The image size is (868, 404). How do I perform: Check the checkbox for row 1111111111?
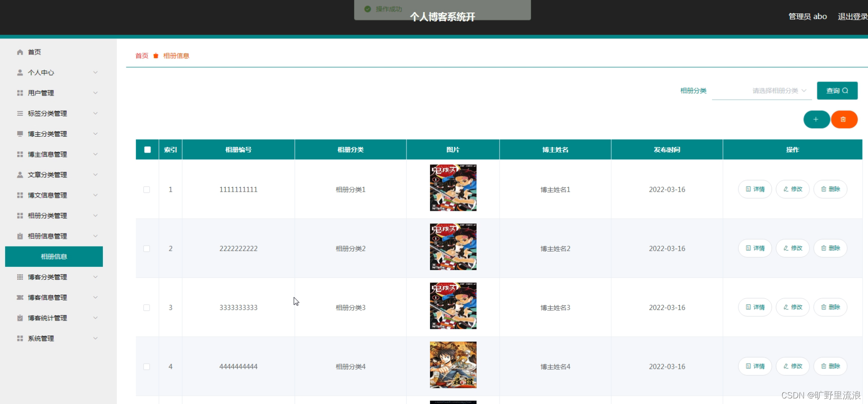pyautogui.click(x=146, y=189)
